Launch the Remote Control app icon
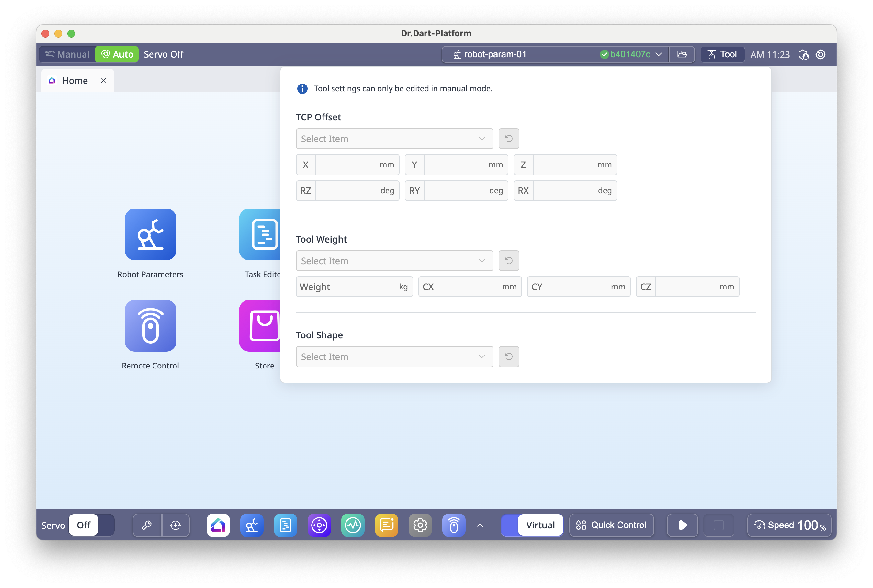Screen dimensions: 873x588 (150, 325)
